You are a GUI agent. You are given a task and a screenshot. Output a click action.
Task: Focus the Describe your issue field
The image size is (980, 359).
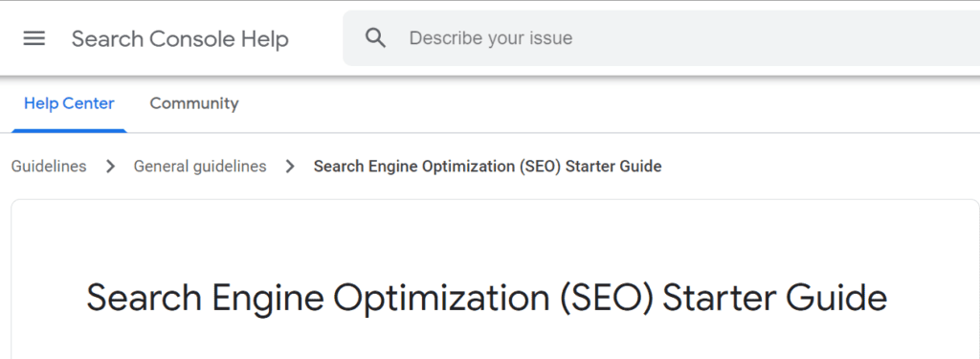(661, 38)
